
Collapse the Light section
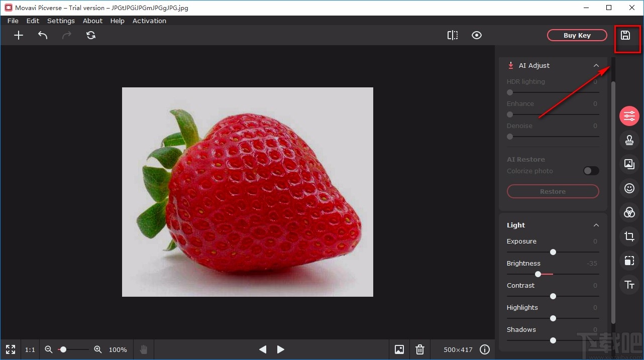[596, 225]
